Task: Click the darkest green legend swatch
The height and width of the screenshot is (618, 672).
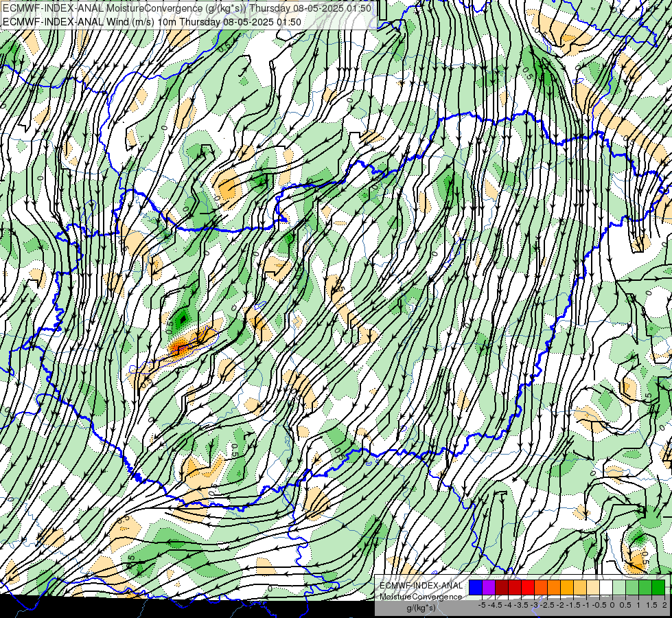Action: click(x=658, y=587)
